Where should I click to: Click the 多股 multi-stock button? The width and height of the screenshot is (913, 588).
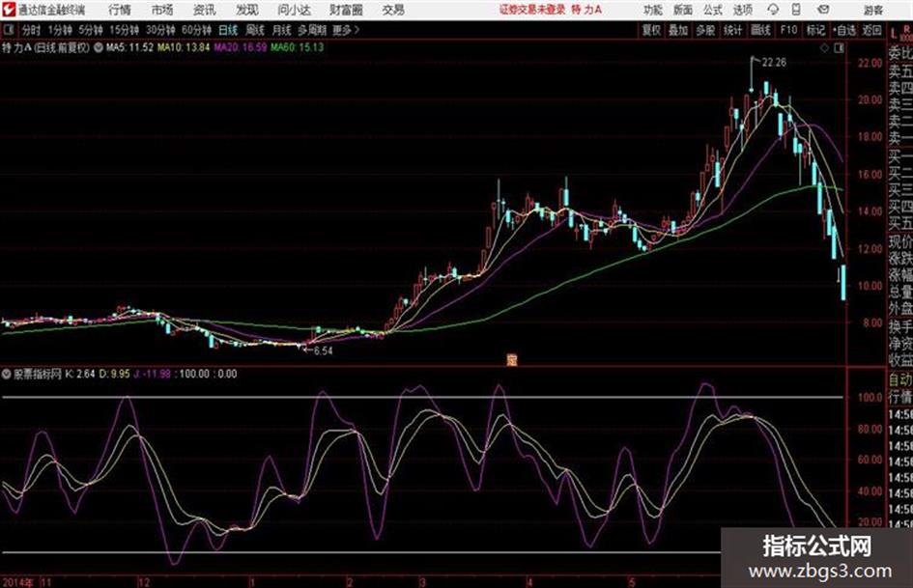coord(705,30)
